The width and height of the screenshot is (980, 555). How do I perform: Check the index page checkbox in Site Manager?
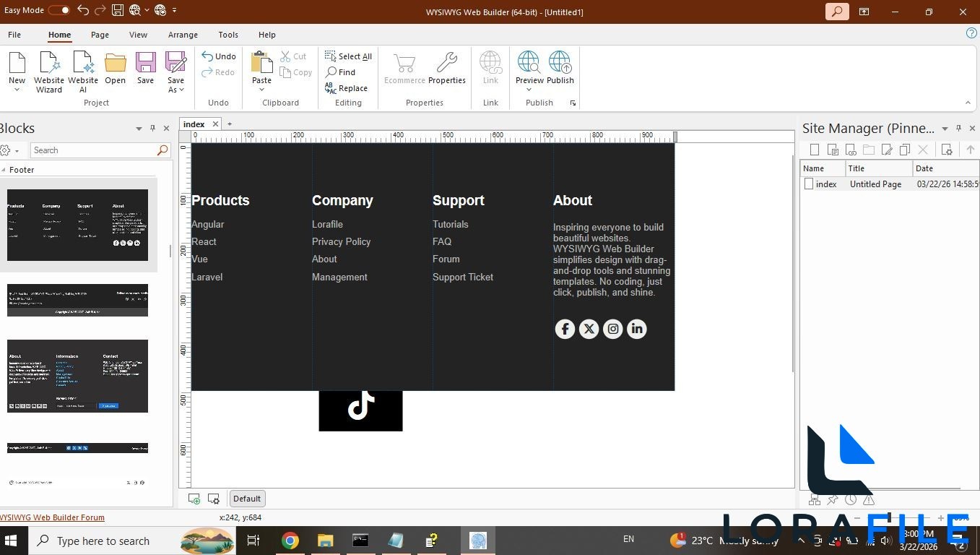[808, 184]
